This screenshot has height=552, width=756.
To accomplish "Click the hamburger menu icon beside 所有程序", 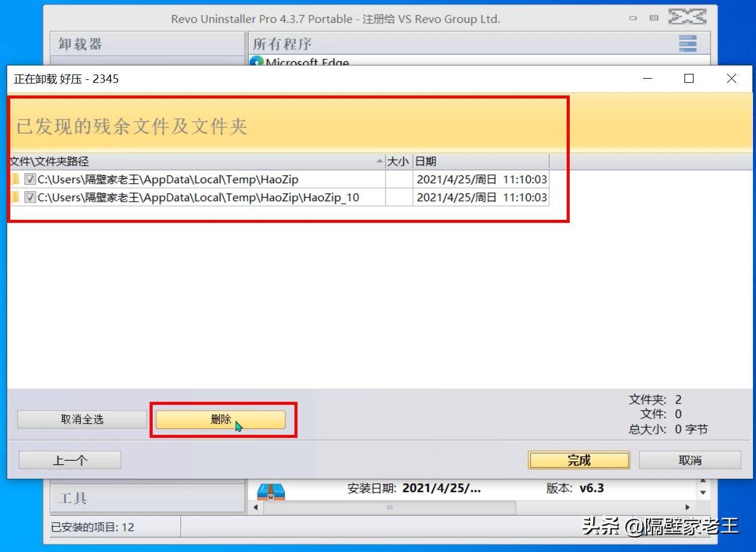I will point(687,43).
